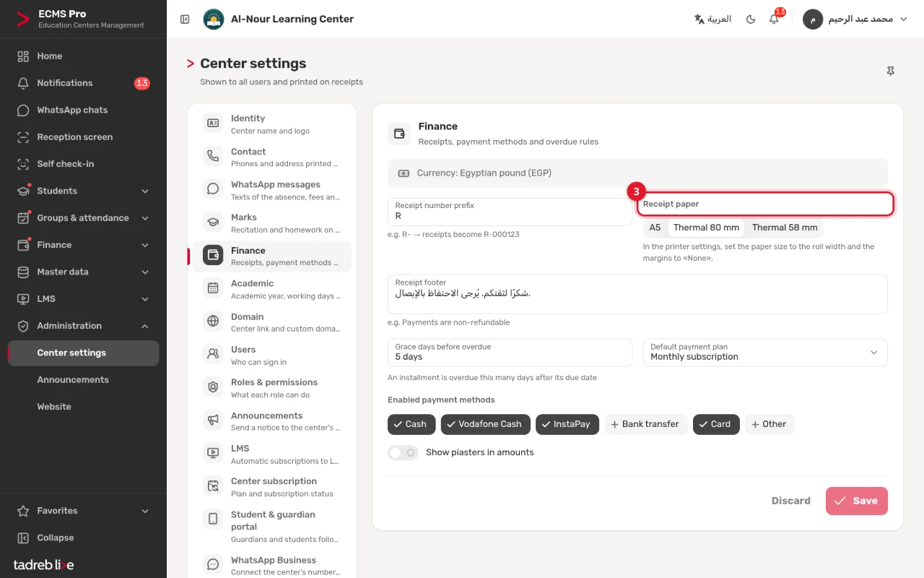Disable the Card payment method
924x578 pixels.
[x=716, y=424]
